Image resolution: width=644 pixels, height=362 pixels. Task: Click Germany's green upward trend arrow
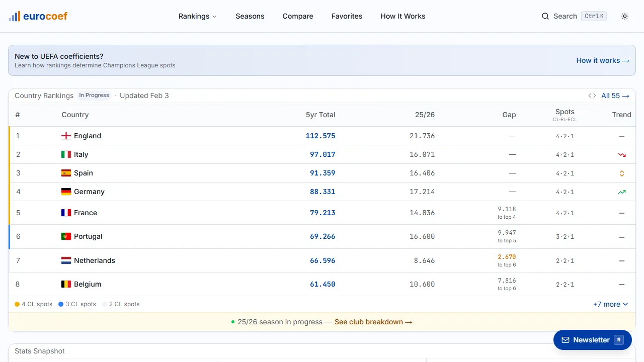621,192
